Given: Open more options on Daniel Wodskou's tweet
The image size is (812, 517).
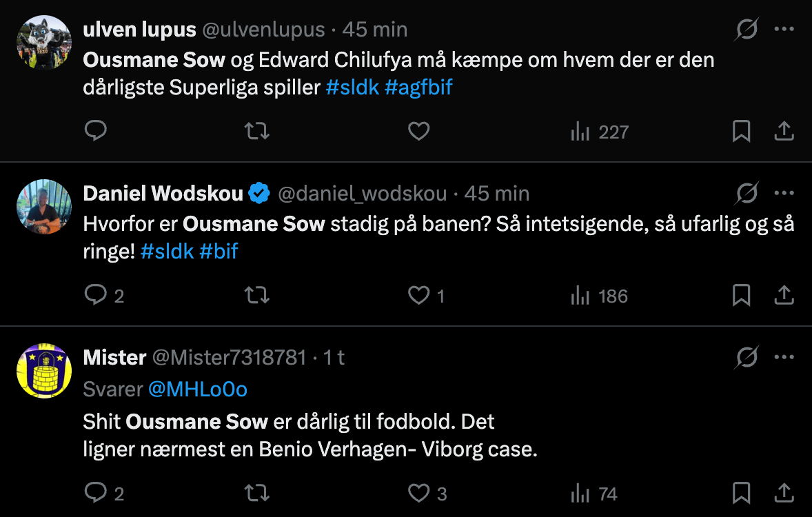Looking at the screenshot, I should (784, 194).
